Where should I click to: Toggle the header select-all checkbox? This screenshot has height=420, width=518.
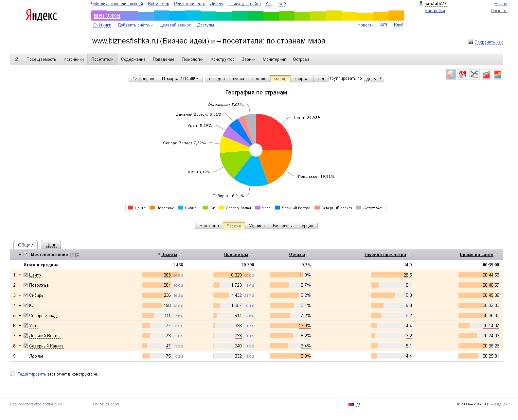[26, 254]
